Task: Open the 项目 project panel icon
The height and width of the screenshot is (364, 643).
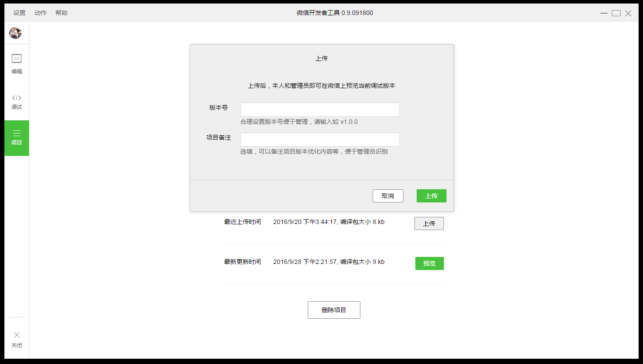Action: (x=17, y=137)
